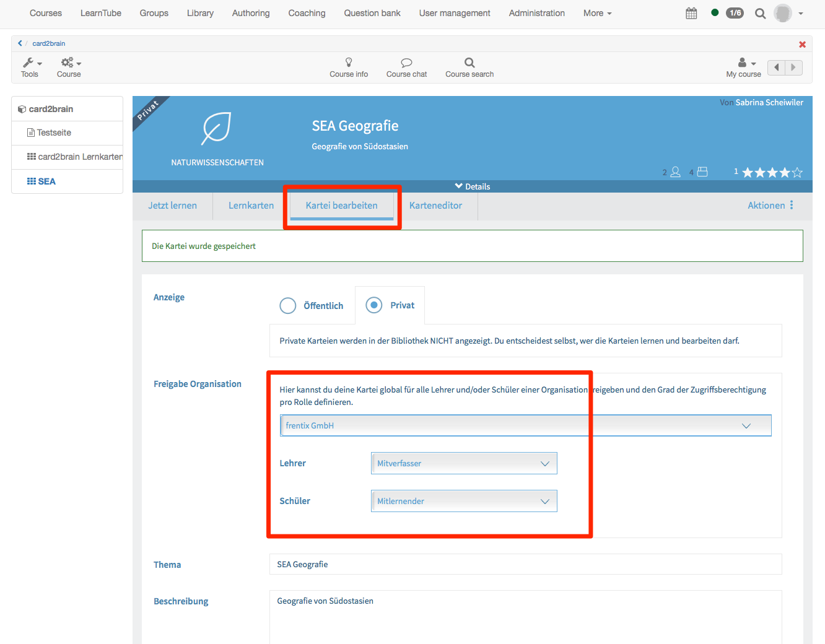Switch to the Karteneditor tab
This screenshot has height=644, width=825.
click(x=435, y=206)
